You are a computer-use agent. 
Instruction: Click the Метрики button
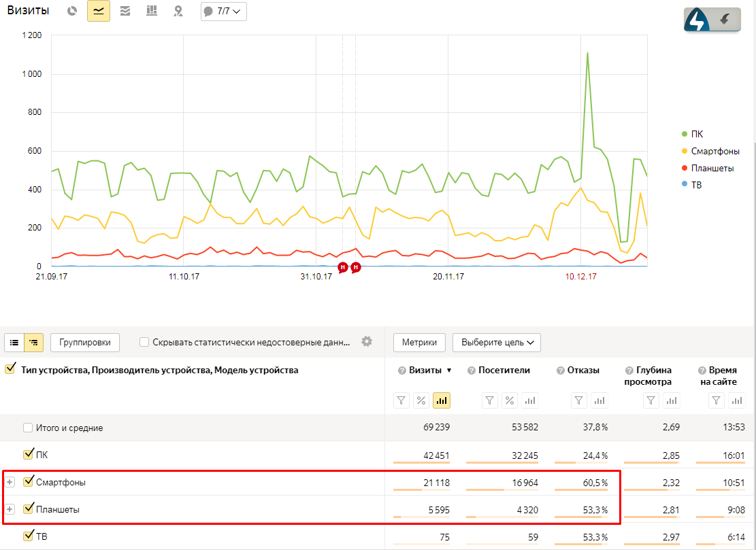tap(419, 343)
